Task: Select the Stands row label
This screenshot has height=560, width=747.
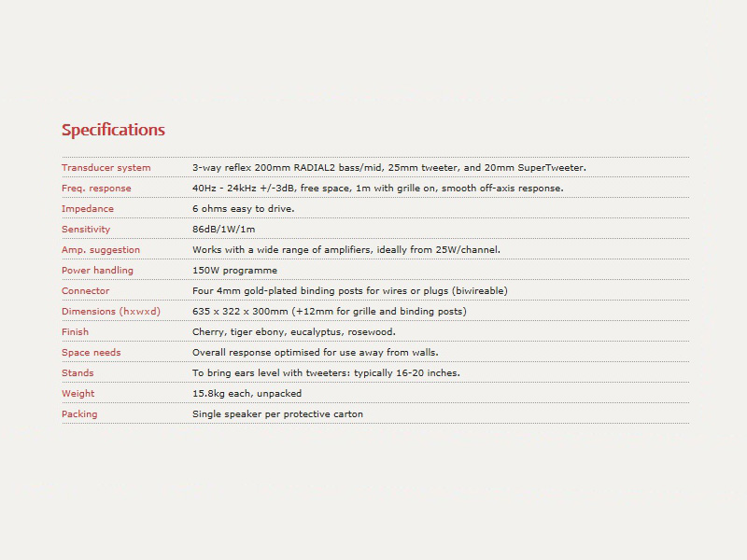Action: pos(78,372)
